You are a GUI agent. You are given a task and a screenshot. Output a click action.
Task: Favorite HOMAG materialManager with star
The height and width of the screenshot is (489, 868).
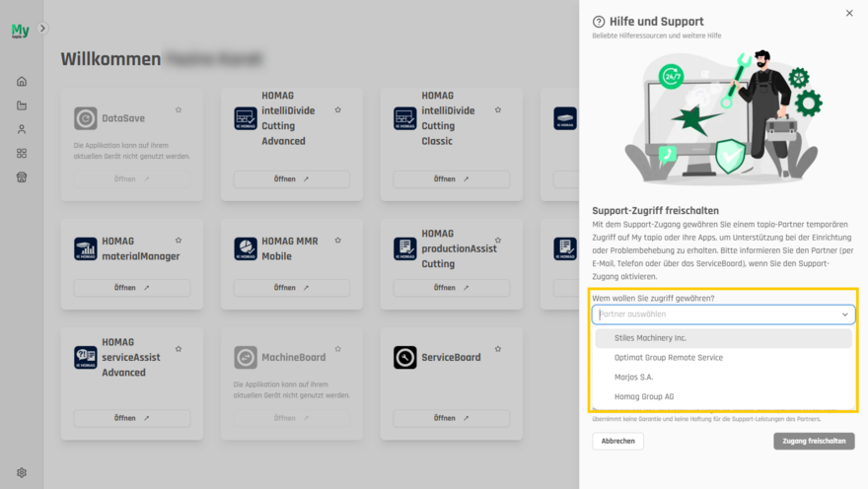179,241
